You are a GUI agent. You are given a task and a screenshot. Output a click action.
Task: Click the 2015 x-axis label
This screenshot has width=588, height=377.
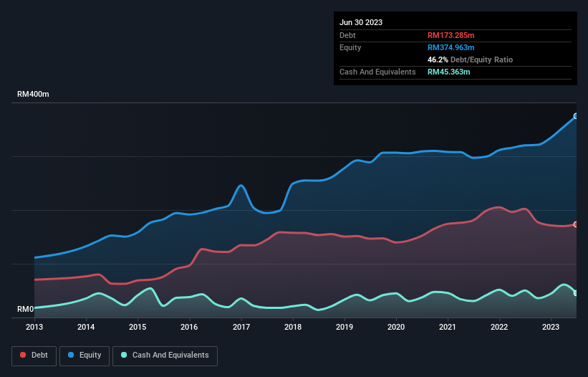point(138,327)
